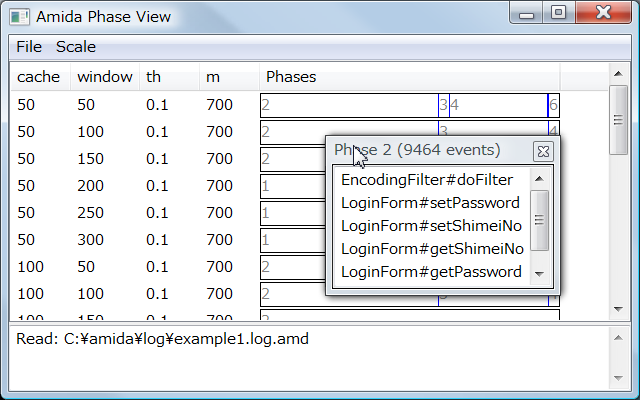Close the Phase 2 events popup
This screenshot has height=400, width=640.
click(x=543, y=151)
